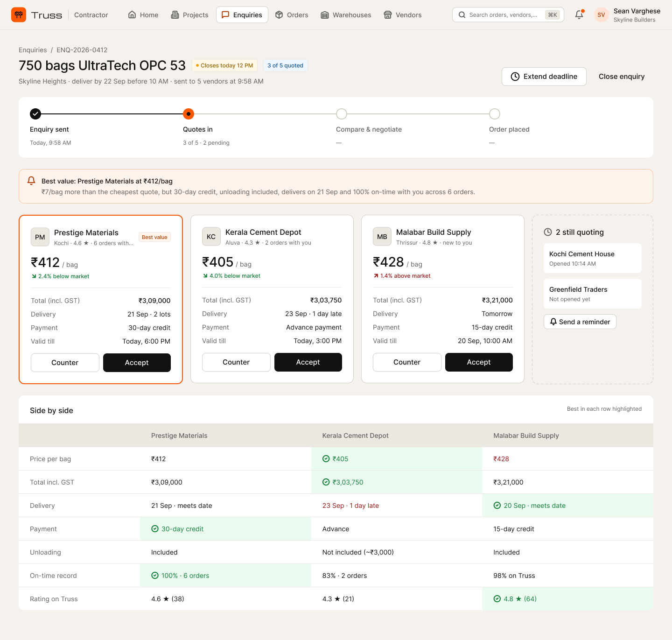Accept the Kerala Cement Depot quote
The width and height of the screenshot is (672, 640).
click(308, 362)
